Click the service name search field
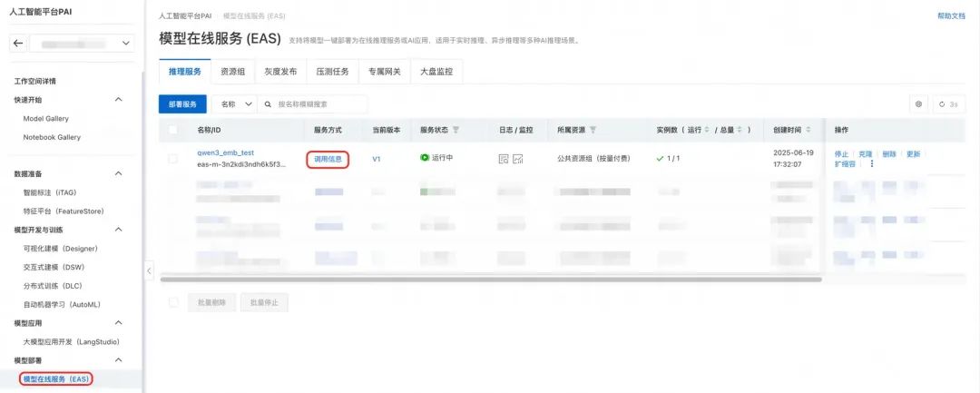The height and width of the screenshot is (393, 980). (x=318, y=104)
